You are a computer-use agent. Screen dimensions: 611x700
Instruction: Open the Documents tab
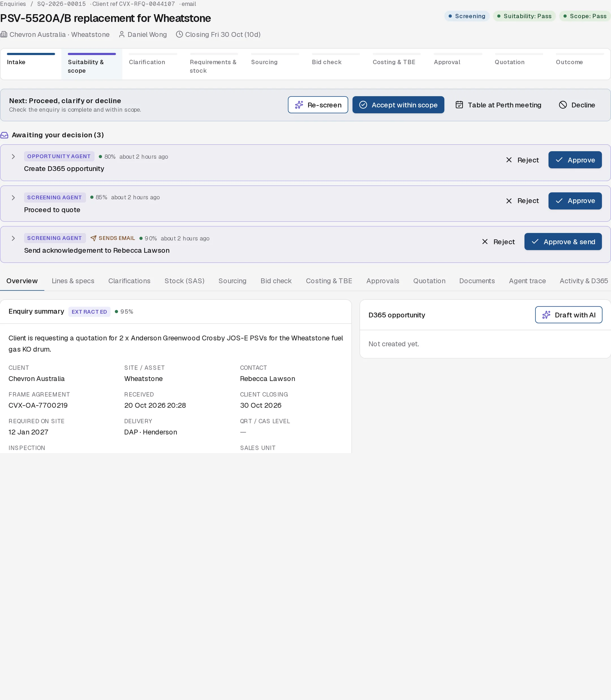tap(477, 281)
